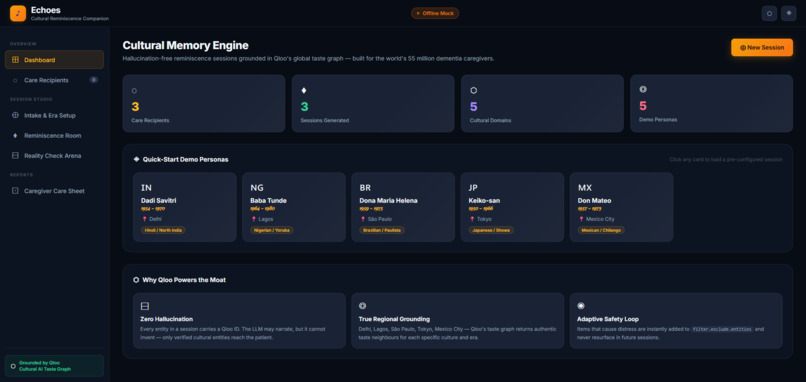The image size is (806, 382).
Task: Click the circle icon button in top-right header
Action: point(769,13)
